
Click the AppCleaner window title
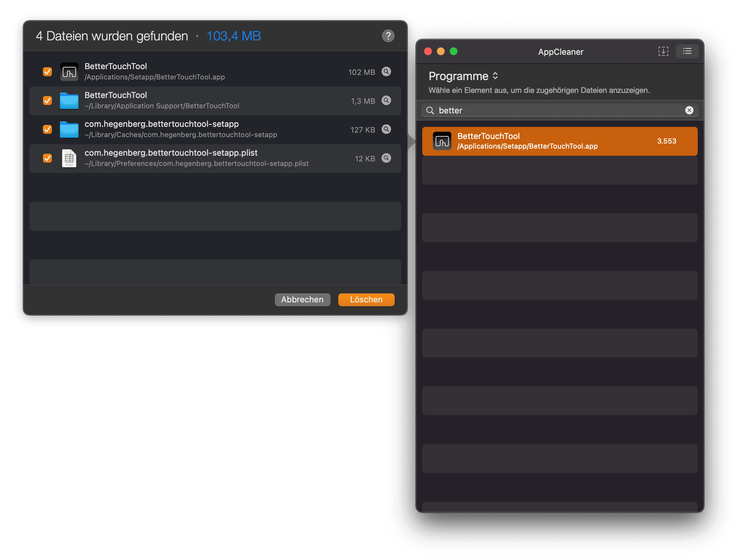pos(560,52)
